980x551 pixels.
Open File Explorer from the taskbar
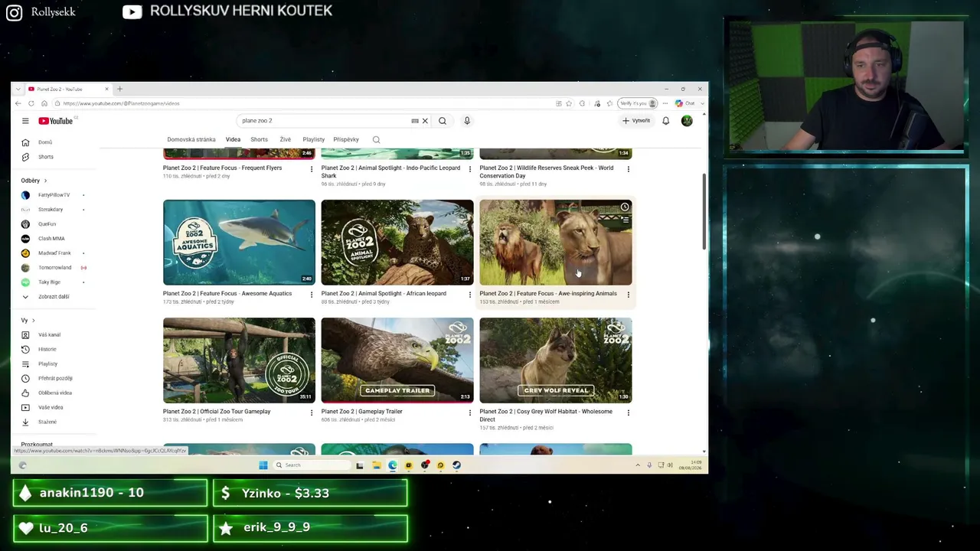376,465
